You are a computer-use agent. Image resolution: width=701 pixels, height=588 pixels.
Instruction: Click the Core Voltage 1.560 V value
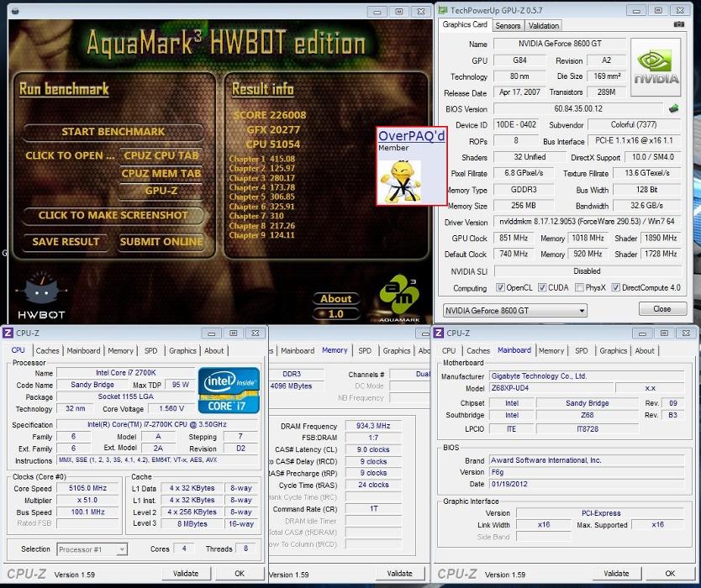pos(171,408)
